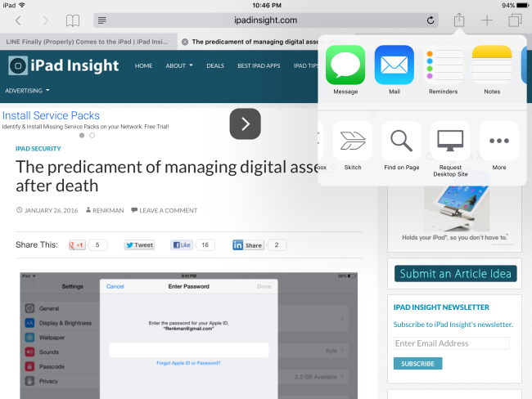This screenshot has width=532, height=399.
Task: Open a new tab with plus icon
Action: click(x=487, y=20)
